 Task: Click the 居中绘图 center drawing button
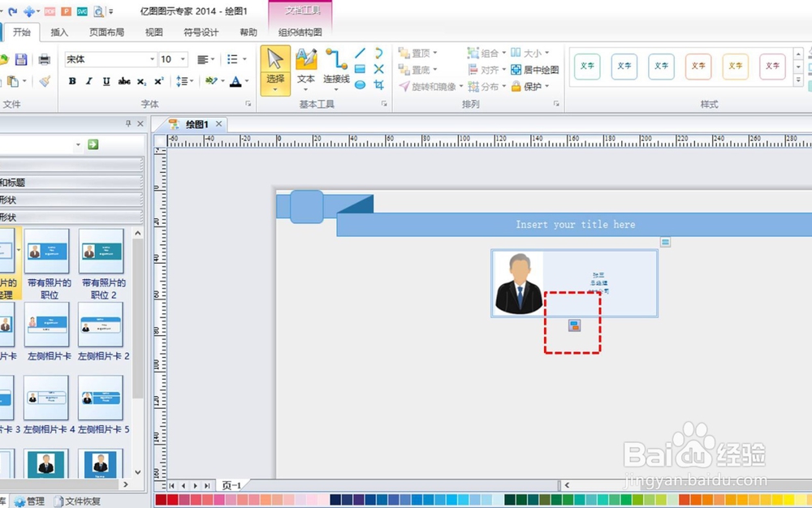click(534, 70)
